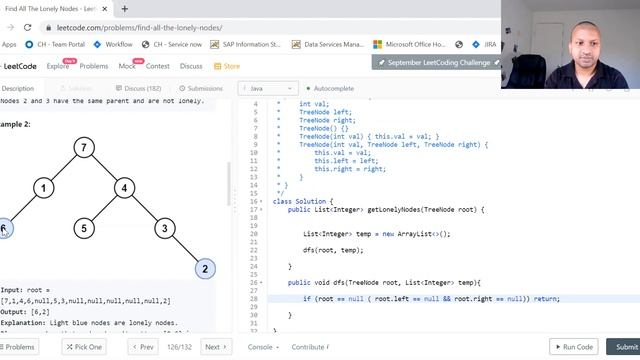Close the Find All The Lonely Nodes tab
This screenshot has height=360, width=640.
point(104,9)
